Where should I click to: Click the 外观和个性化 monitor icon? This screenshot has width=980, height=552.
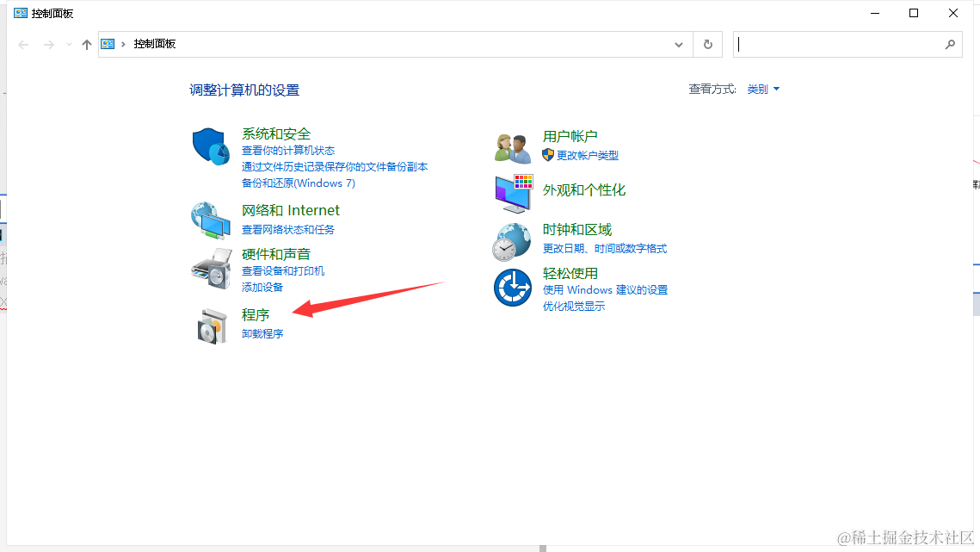[x=513, y=193]
